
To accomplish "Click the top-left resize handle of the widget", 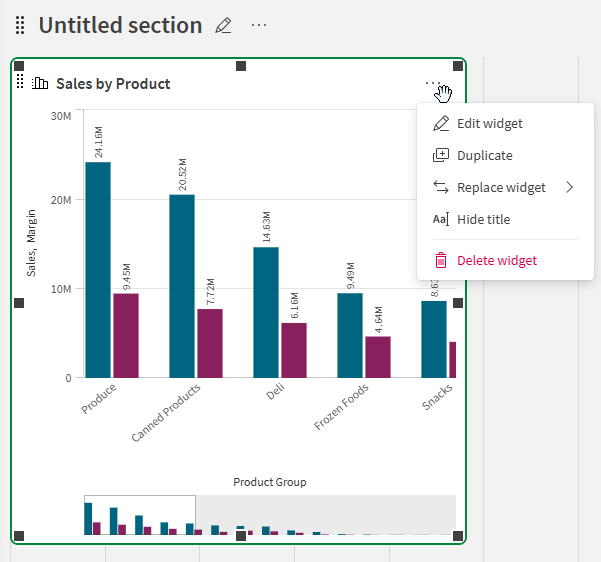I will (x=19, y=66).
